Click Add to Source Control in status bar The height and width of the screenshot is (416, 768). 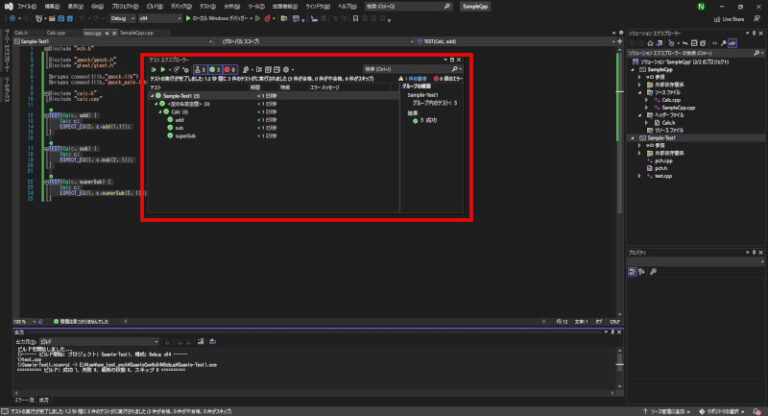coord(666,412)
